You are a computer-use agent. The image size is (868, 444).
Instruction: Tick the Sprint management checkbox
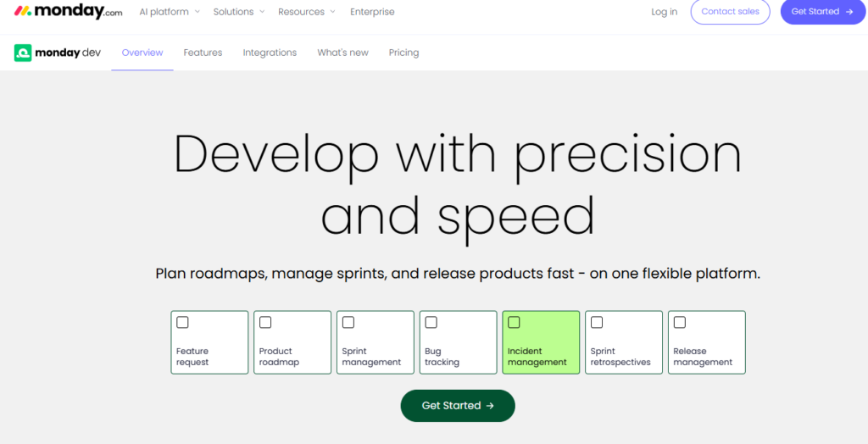click(348, 322)
